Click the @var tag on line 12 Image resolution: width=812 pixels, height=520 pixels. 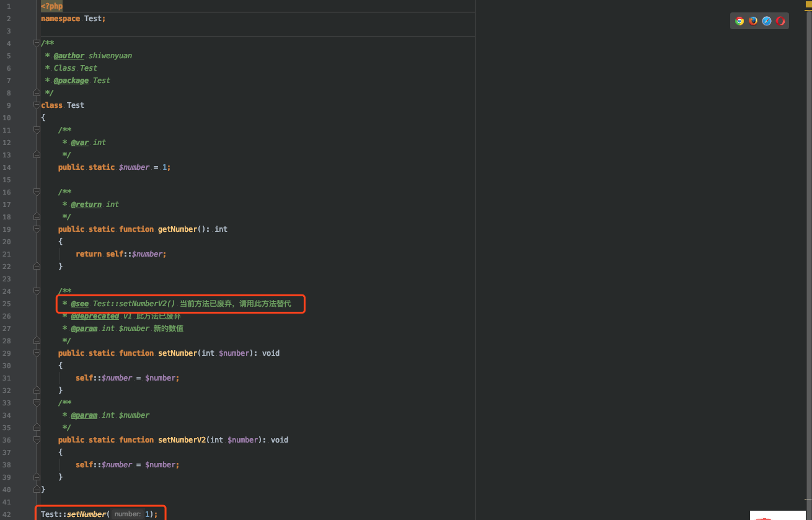[x=80, y=143]
